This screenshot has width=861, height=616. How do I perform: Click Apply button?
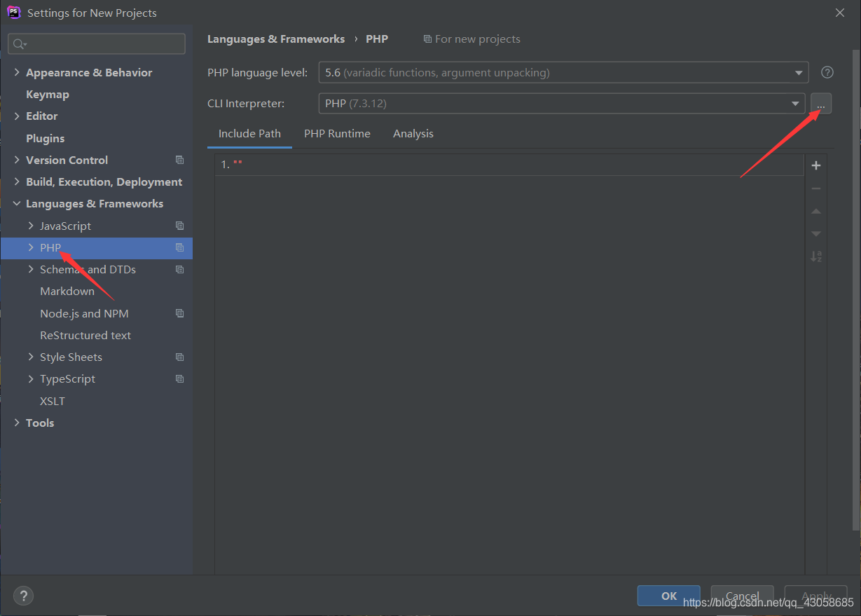click(816, 596)
